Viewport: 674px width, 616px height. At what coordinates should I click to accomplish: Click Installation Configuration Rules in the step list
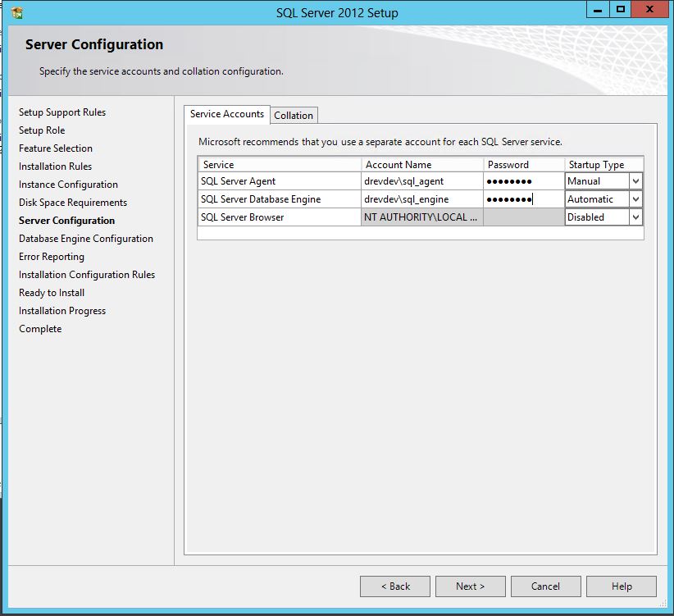point(87,275)
